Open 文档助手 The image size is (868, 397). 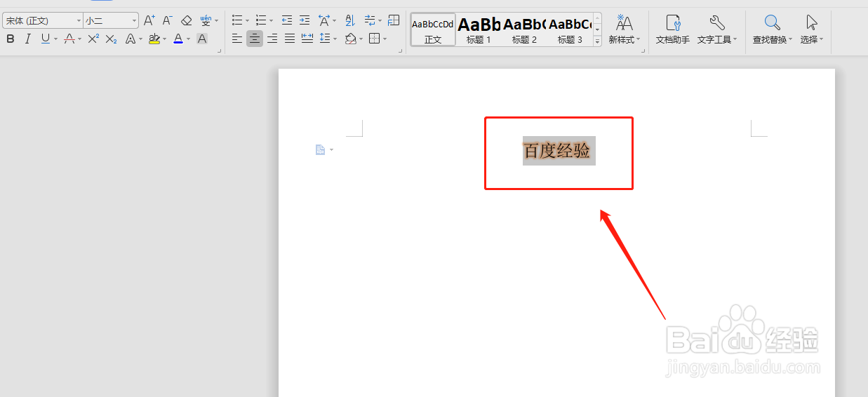[x=673, y=29]
